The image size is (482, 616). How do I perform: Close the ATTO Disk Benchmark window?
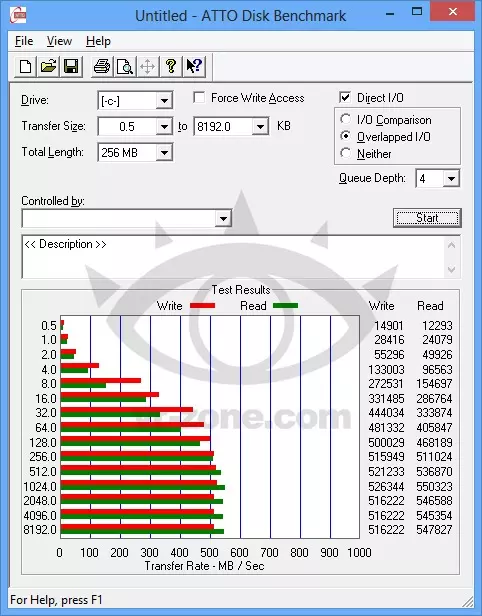point(453,12)
